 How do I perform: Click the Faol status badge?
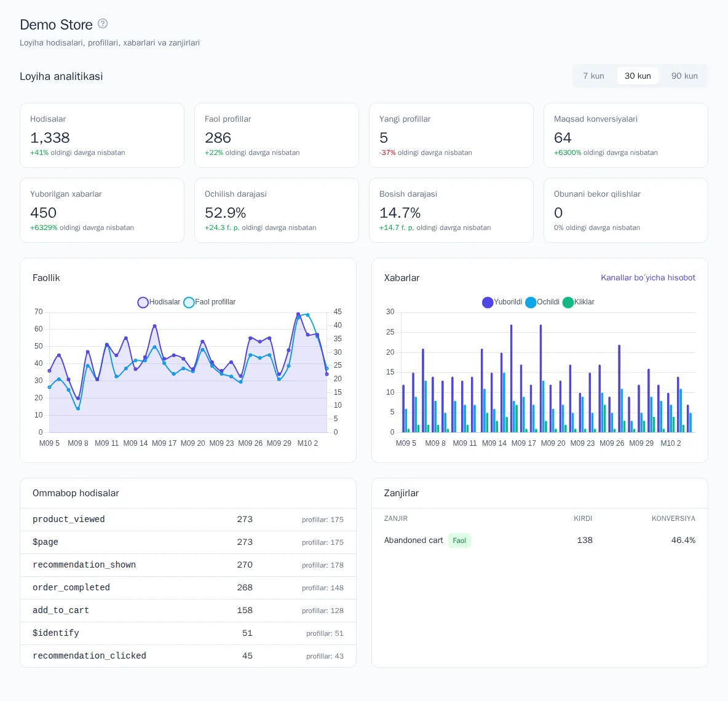coord(459,541)
